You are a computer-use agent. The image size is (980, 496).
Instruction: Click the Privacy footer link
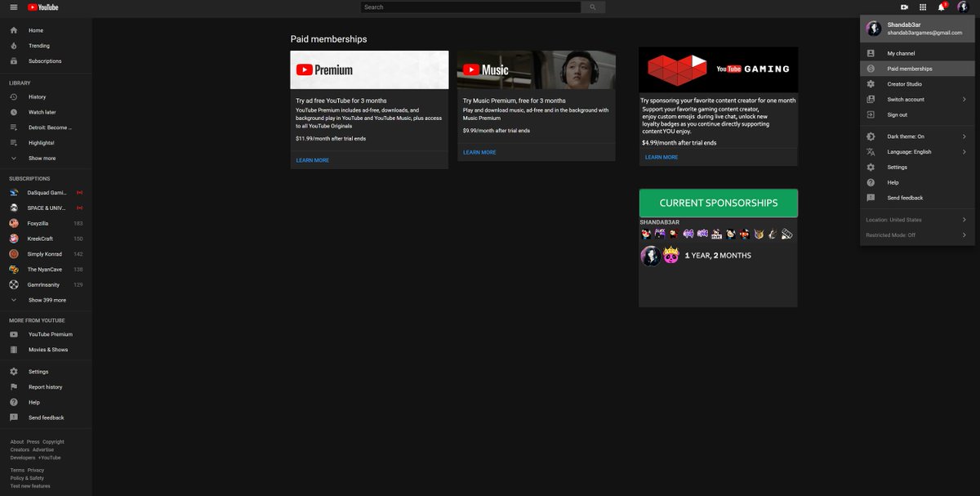coord(36,471)
